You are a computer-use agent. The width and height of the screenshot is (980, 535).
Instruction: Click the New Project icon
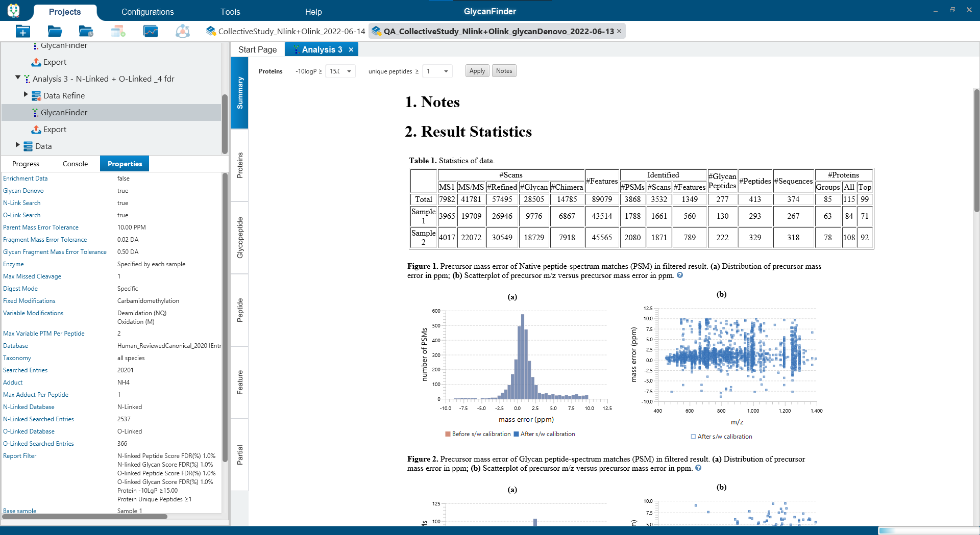coord(22,32)
